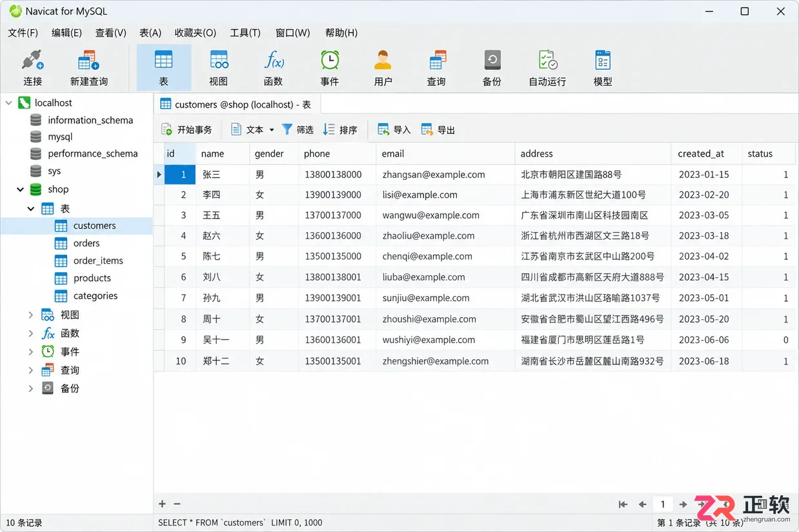Expand the 事件 node in the tree

[x=30, y=351]
